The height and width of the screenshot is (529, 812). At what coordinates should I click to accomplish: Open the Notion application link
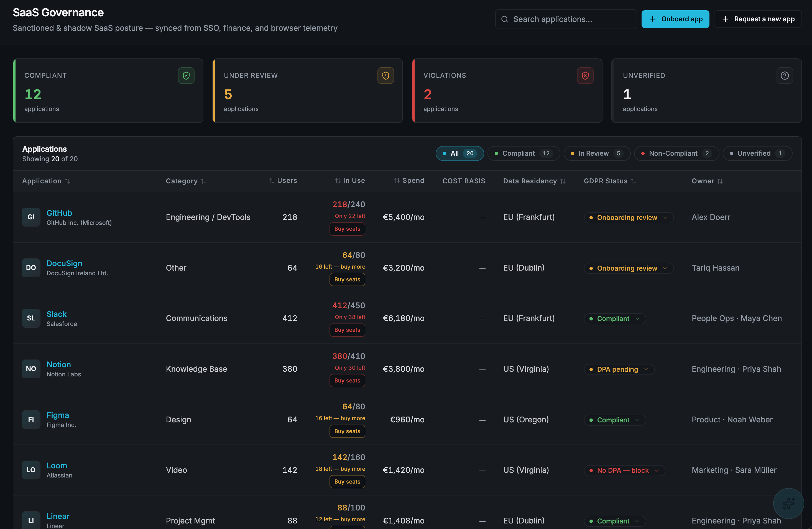pos(59,364)
